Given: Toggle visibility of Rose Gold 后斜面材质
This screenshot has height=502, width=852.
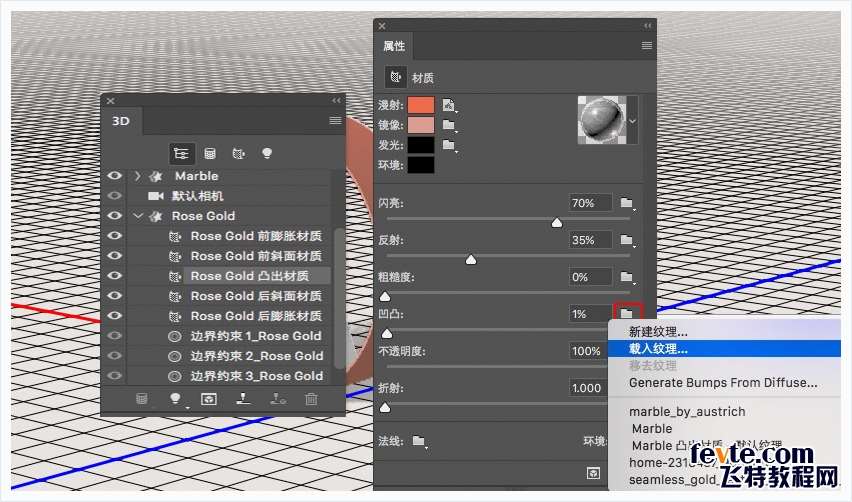Looking at the screenshot, I should [x=114, y=296].
